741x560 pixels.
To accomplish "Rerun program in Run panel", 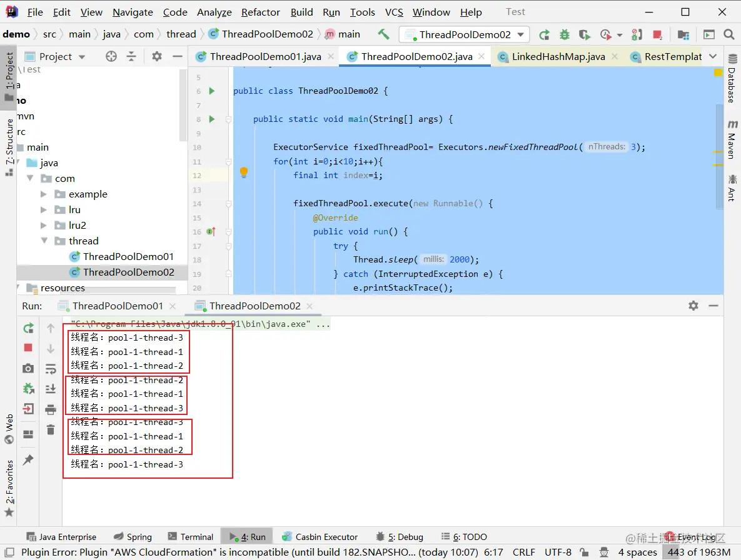I will point(28,328).
